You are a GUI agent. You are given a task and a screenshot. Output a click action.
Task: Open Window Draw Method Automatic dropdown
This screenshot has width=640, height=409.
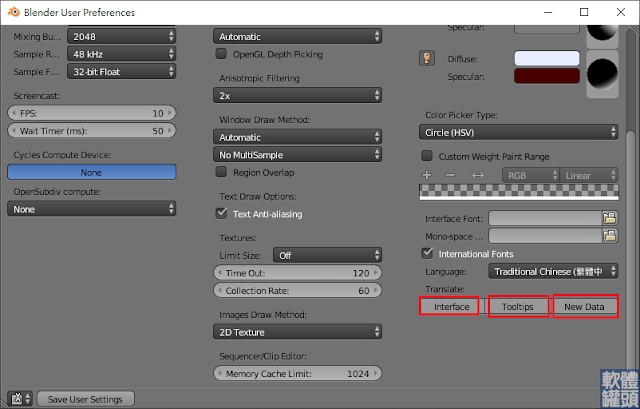tap(297, 137)
